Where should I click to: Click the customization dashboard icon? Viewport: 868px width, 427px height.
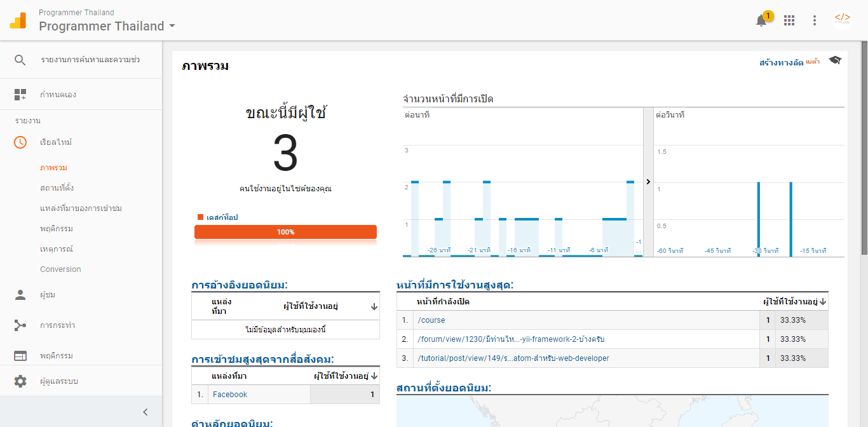[x=20, y=95]
